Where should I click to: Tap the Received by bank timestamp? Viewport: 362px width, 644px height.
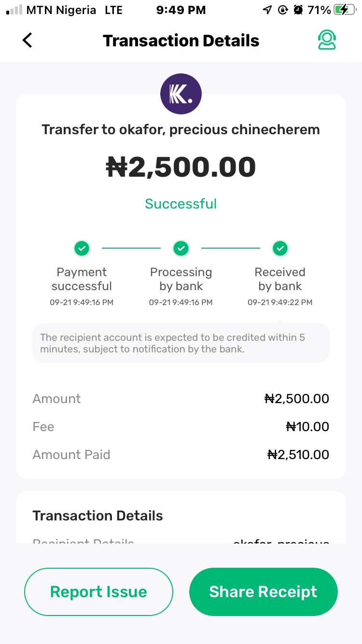(x=280, y=303)
